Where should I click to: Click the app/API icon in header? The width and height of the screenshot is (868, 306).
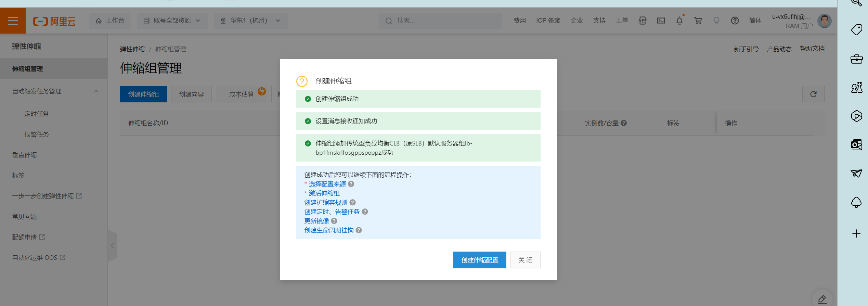pos(643,21)
